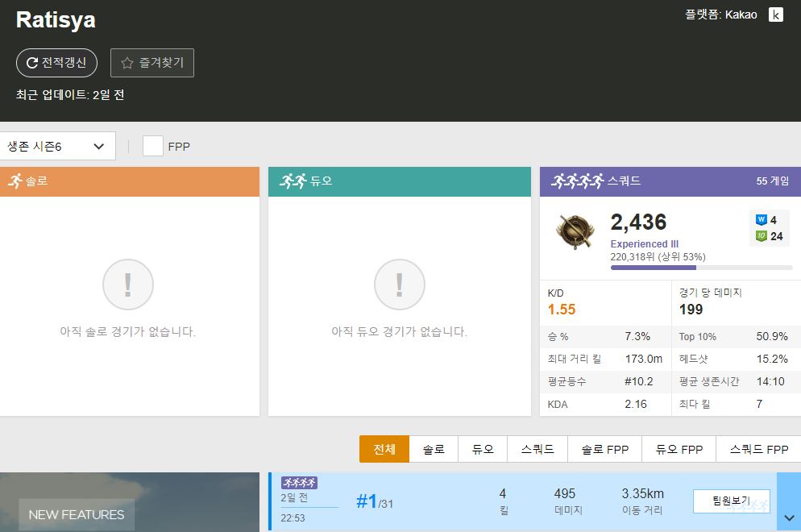The image size is (801, 532).
Task: Click the Experienced III rank emblem
Action: click(x=575, y=232)
